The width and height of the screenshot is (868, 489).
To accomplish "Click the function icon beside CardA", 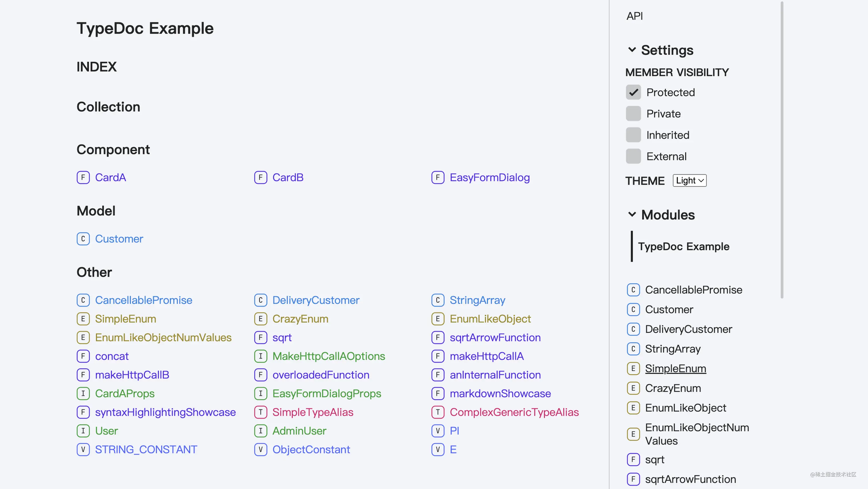I will click(x=83, y=177).
